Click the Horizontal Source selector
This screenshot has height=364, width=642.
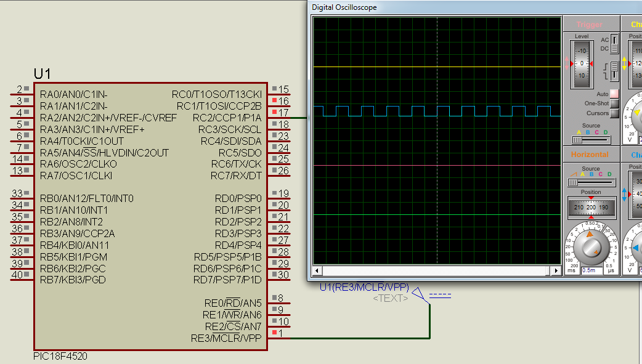tap(590, 182)
